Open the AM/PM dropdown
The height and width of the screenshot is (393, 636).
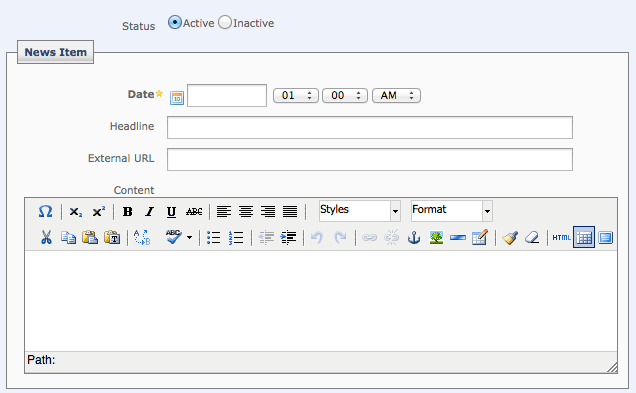(396, 95)
